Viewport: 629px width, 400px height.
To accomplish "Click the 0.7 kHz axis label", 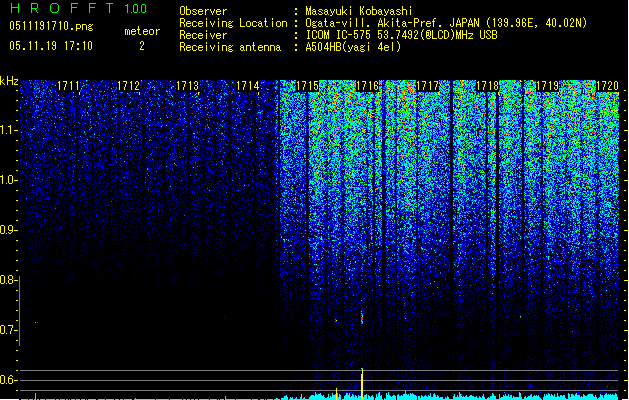I will 9,330.
